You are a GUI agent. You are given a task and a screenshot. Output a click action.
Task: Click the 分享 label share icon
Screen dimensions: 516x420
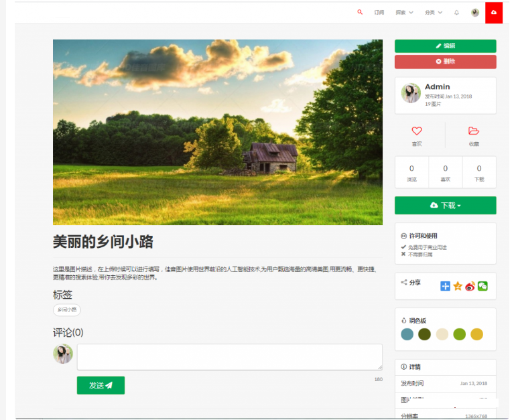(404, 282)
